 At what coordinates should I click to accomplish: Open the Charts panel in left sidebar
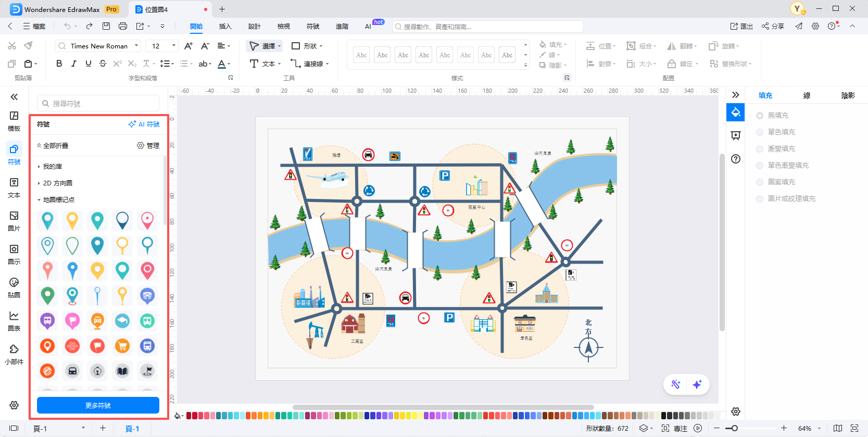pyautogui.click(x=14, y=320)
